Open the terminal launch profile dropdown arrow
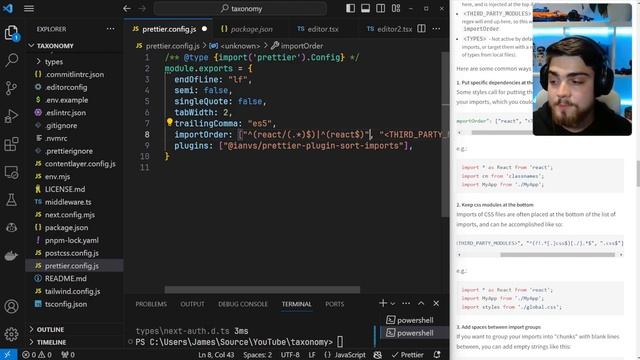Viewport: 640px width, 360px height. [x=393, y=304]
